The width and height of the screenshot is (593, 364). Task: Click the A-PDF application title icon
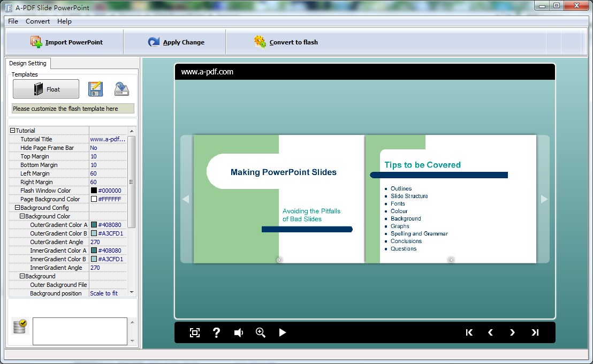(x=9, y=7)
